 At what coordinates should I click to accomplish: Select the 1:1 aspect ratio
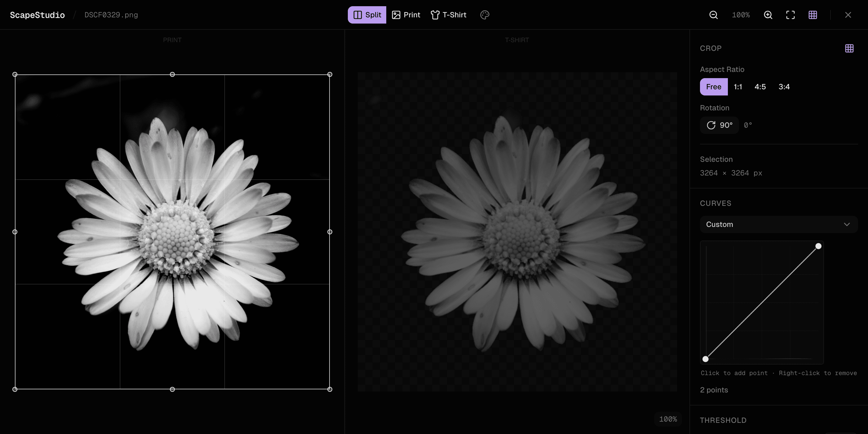[x=737, y=86]
